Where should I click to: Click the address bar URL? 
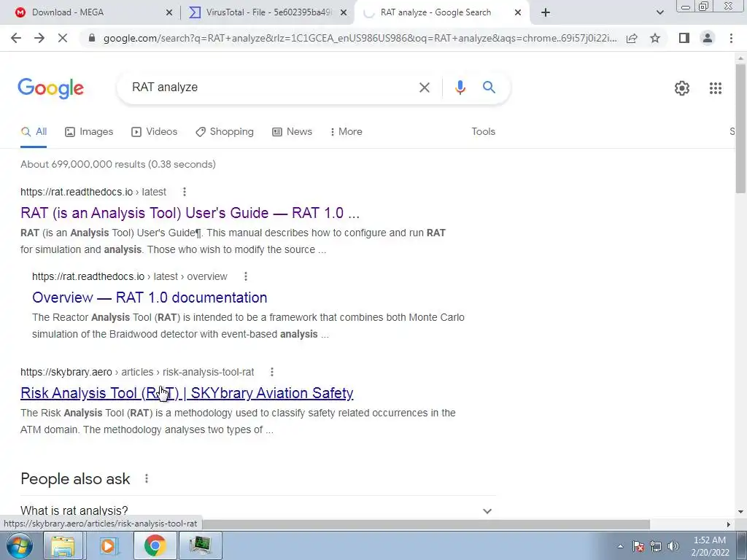pos(360,38)
